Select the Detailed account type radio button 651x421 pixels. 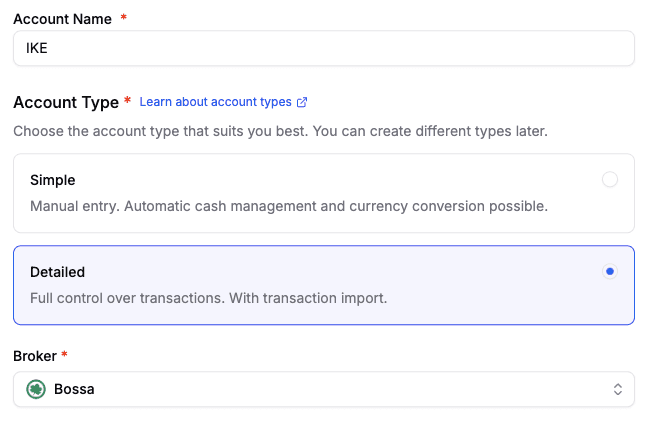(x=609, y=272)
